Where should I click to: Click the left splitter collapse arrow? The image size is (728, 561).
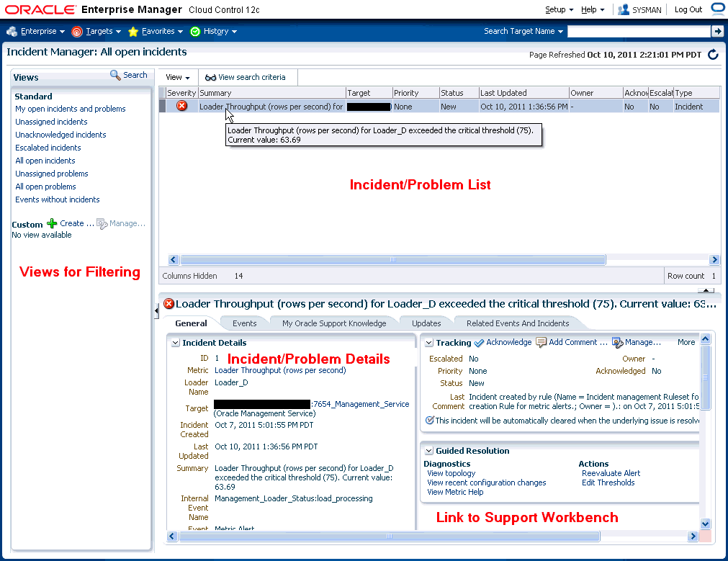[156, 310]
